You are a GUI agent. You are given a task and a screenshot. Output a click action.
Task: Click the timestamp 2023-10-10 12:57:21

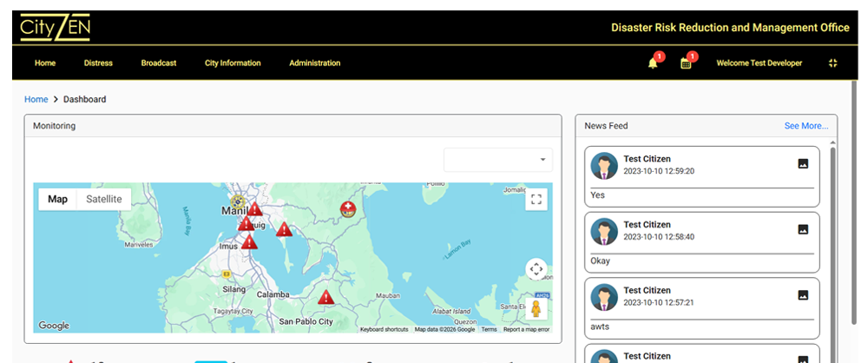click(659, 303)
